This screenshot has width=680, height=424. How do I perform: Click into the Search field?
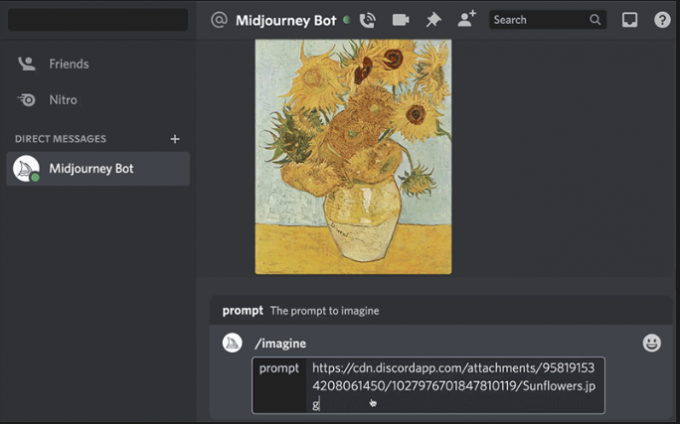coord(547,20)
